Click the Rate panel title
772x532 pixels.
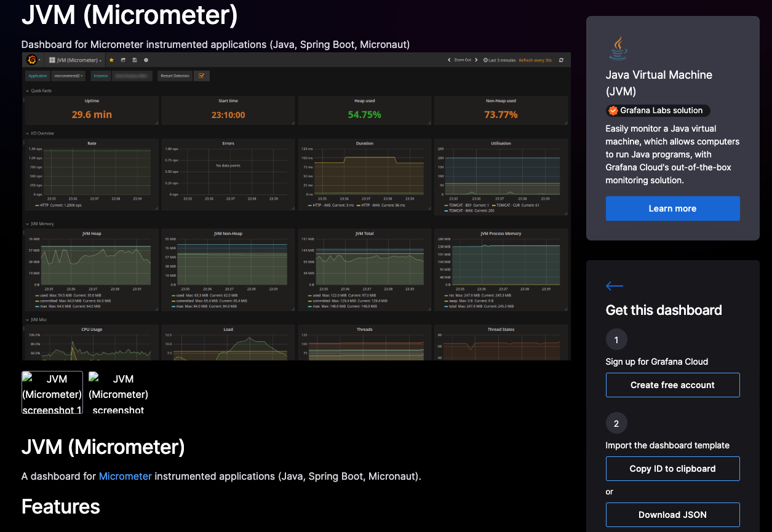(x=92, y=143)
